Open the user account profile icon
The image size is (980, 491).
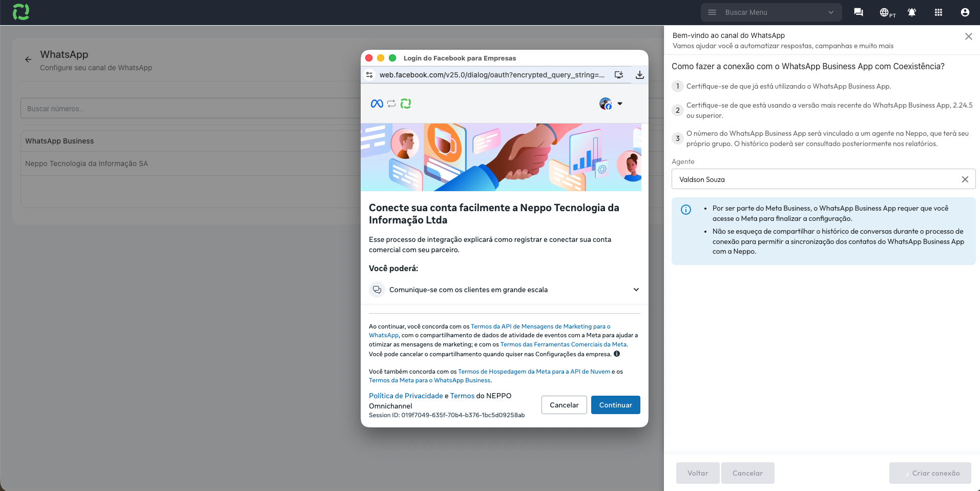coord(965,12)
